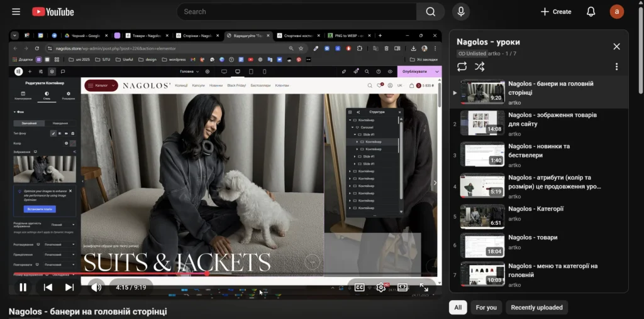Viewport: 644px width, 319px height.
Task: Enter fullscreen video mode
Action: click(x=424, y=288)
